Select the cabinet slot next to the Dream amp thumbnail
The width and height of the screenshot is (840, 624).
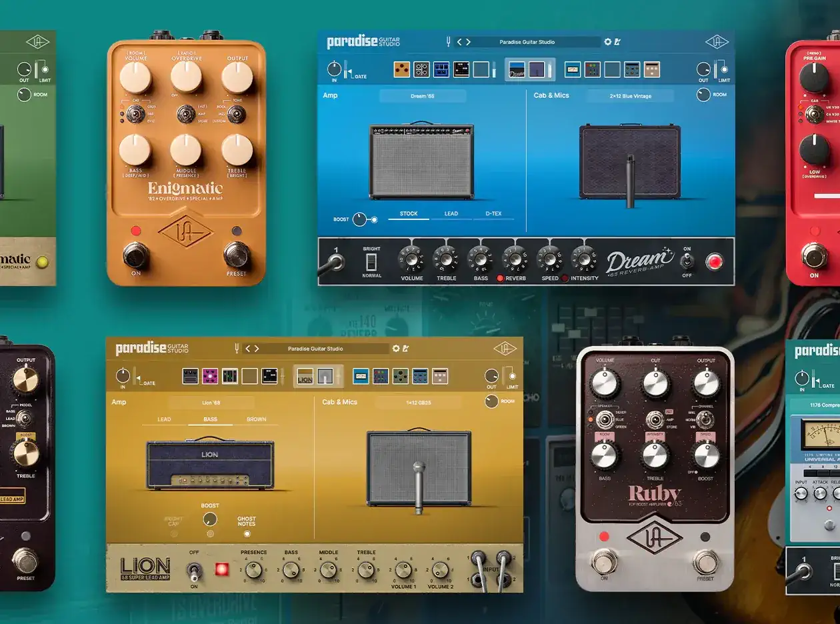pos(537,69)
